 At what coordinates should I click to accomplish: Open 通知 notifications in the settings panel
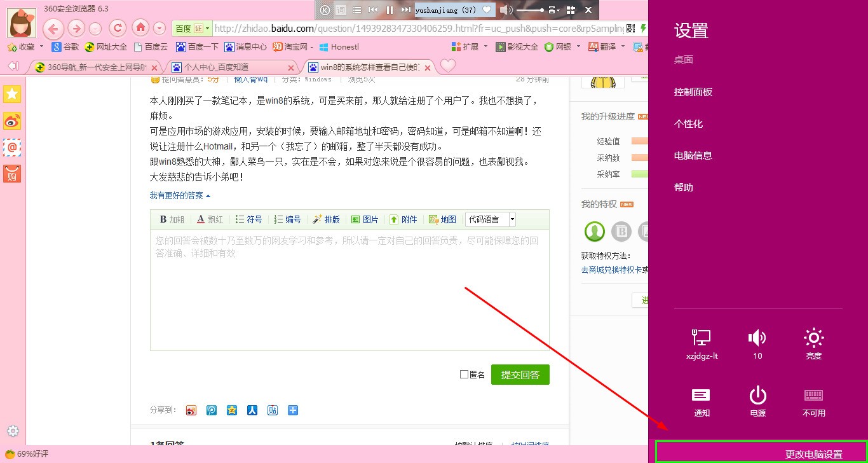click(701, 394)
